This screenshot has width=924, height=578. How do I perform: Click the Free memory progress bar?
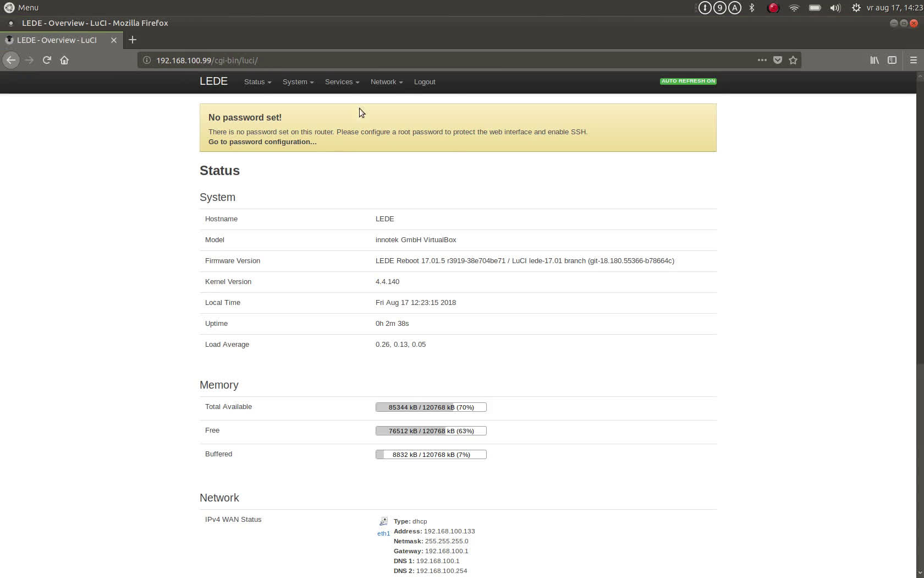pyautogui.click(x=431, y=431)
